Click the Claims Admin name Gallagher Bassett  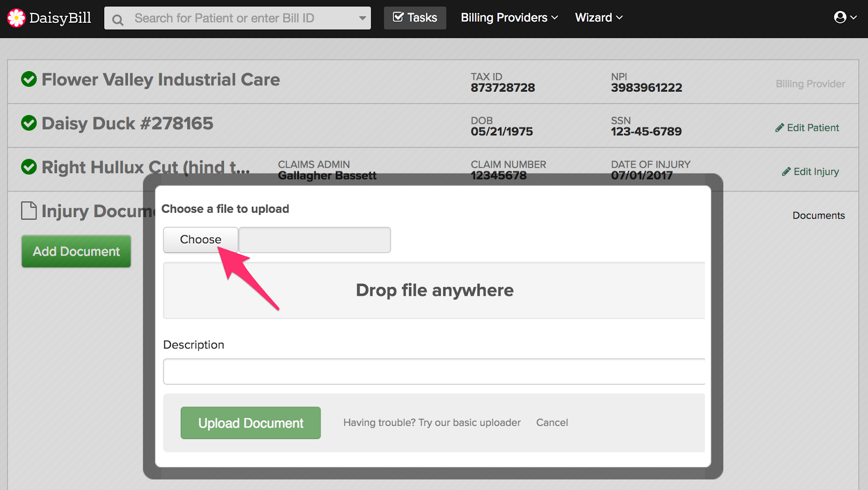point(327,176)
